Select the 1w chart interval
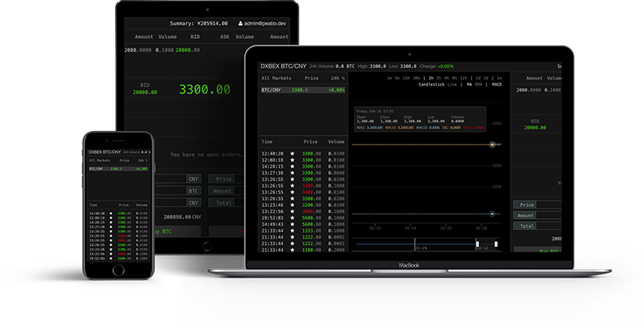644x326 pixels. click(x=499, y=78)
